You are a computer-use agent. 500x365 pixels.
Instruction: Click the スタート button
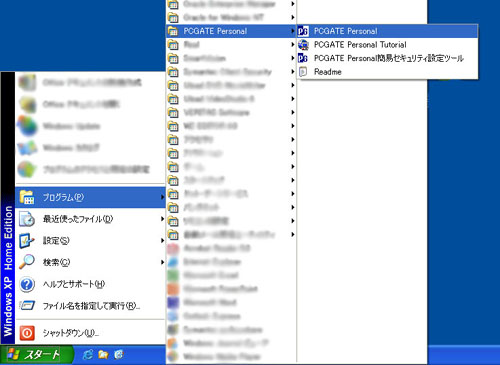coord(36,355)
